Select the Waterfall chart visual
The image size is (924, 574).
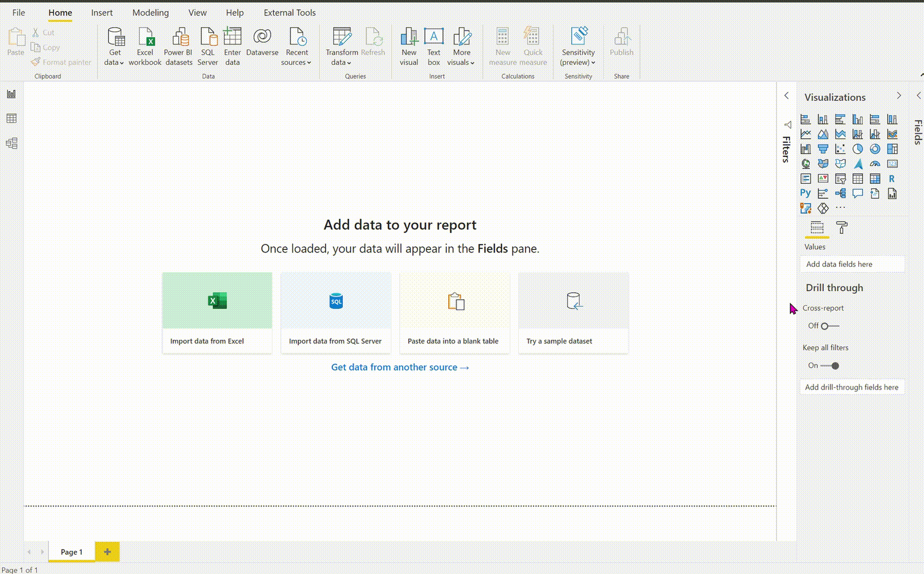pos(806,149)
